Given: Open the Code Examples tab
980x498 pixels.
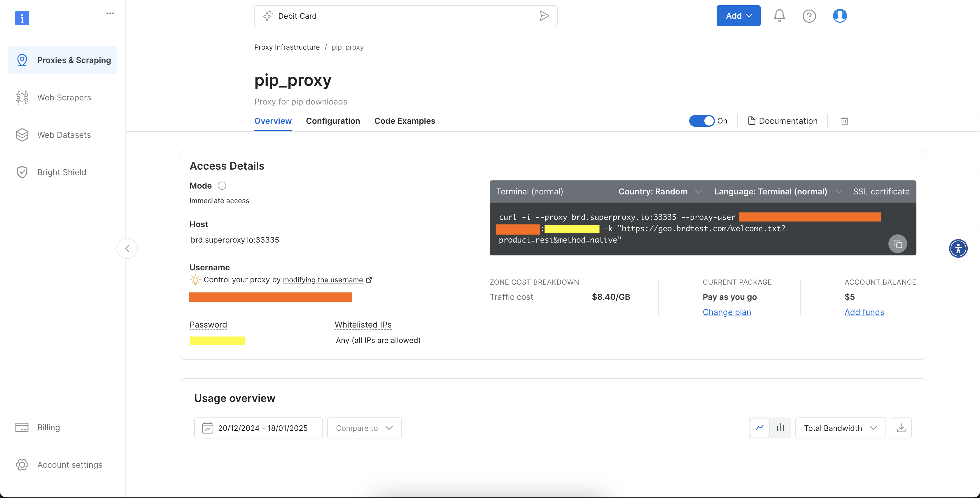Looking at the screenshot, I should pyautogui.click(x=405, y=121).
